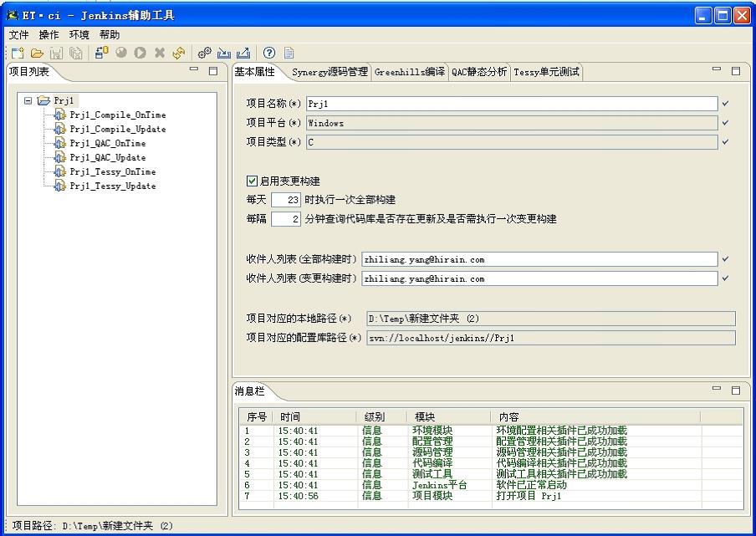Screen dimensions: 756x536
Task: Select the 消息栏 panel tab
Action: (250, 391)
